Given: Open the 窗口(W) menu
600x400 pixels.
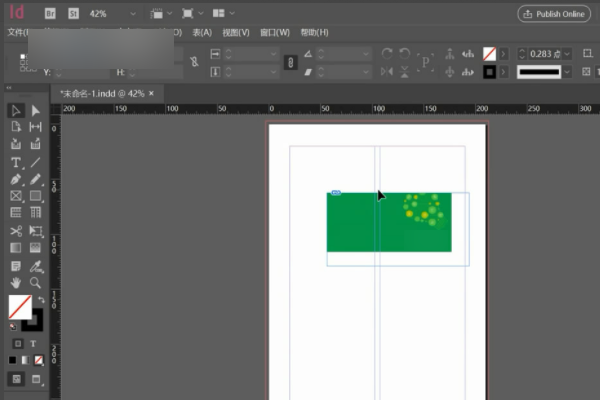Looking at the screenshot, I should pyautogui.click(x=274, y=32).
